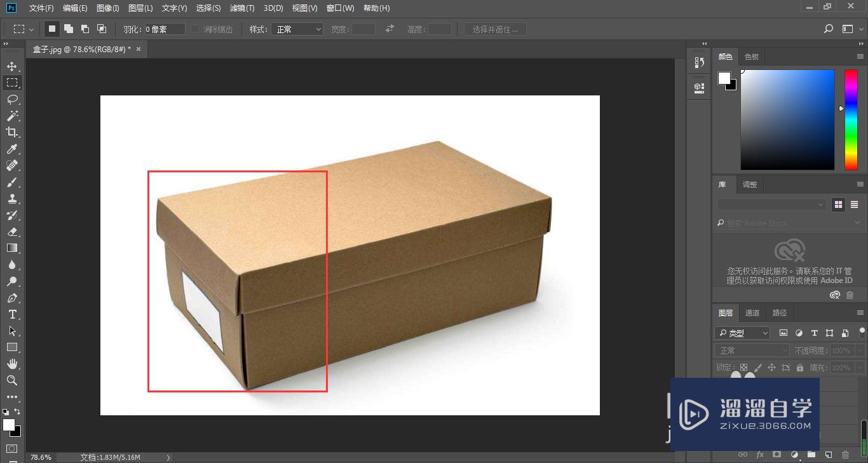Select the Dodge tool

coord(12,281)
